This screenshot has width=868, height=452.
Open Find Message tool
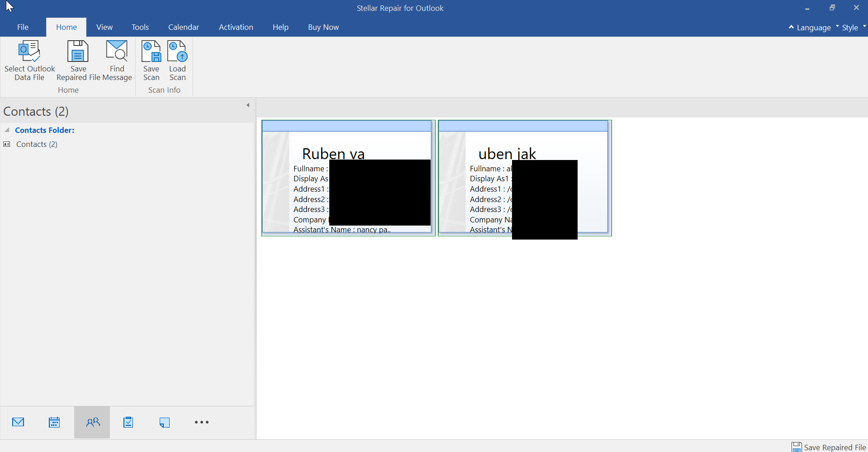point(117,61)
